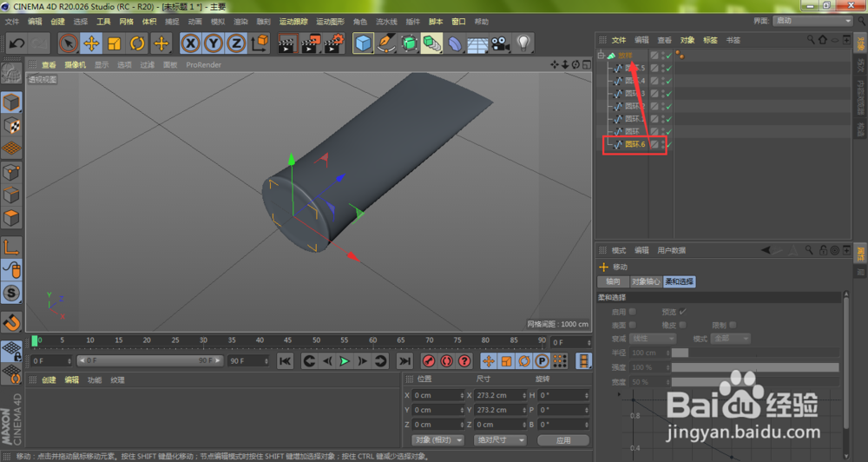Open the 渲染 menu
This screenshot has width=868, height=462.
pos(240,22)
